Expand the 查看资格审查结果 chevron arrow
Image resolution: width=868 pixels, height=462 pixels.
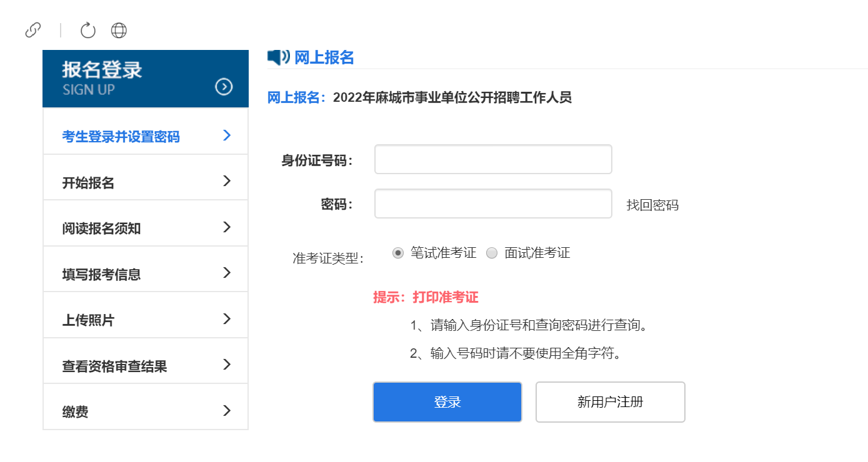click(227, 365)
